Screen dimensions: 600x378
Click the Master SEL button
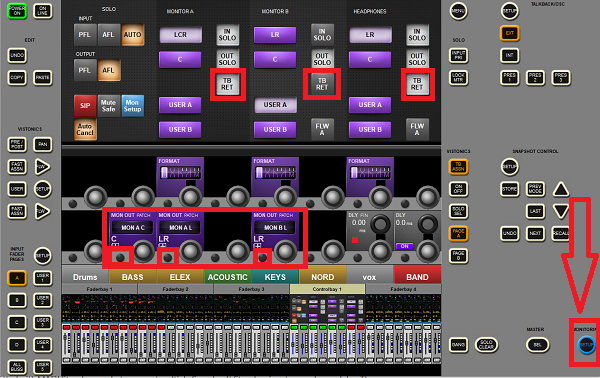tap(537, 345)
